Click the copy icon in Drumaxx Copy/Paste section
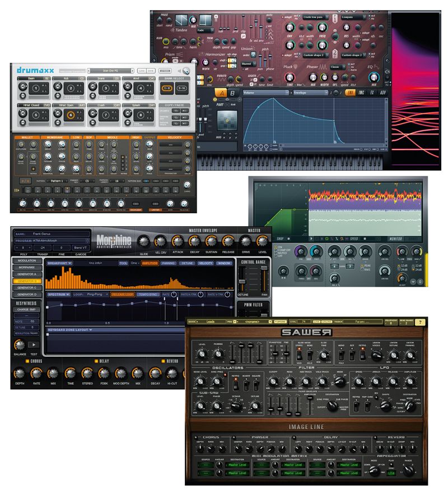Image resolution: width=448 pixels, height=494 pixels. pos(176,110)
